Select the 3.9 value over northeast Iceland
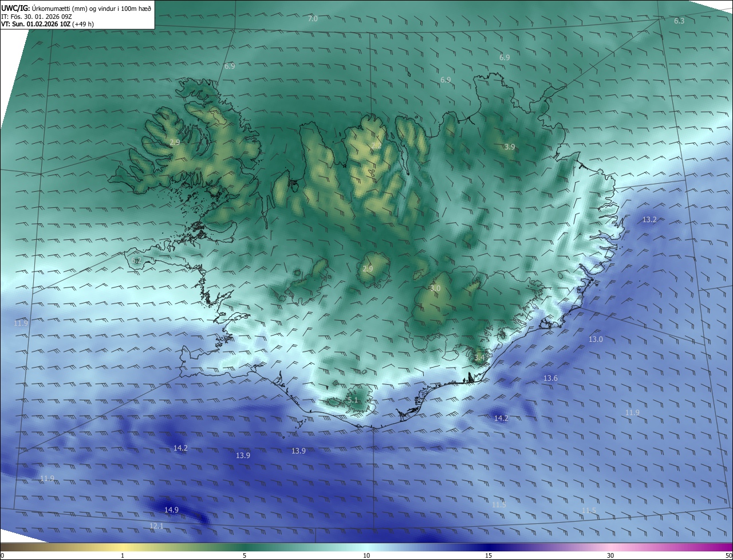This screenshot has height=560, width=733. (x=510, y=147)
